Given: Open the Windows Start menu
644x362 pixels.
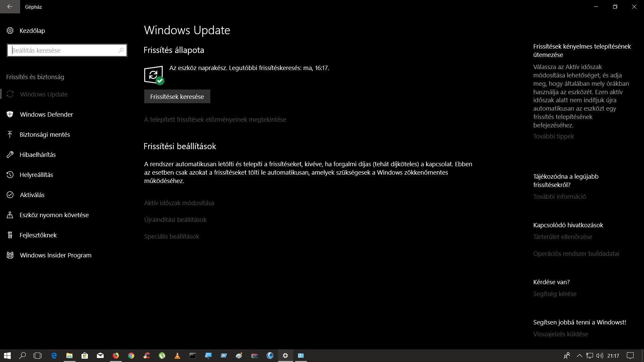Looking at the screenshot, I should tap(7, 356).
